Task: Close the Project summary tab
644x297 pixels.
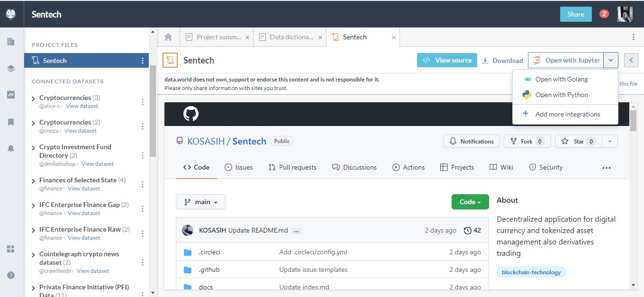Action: coord(247,37)
